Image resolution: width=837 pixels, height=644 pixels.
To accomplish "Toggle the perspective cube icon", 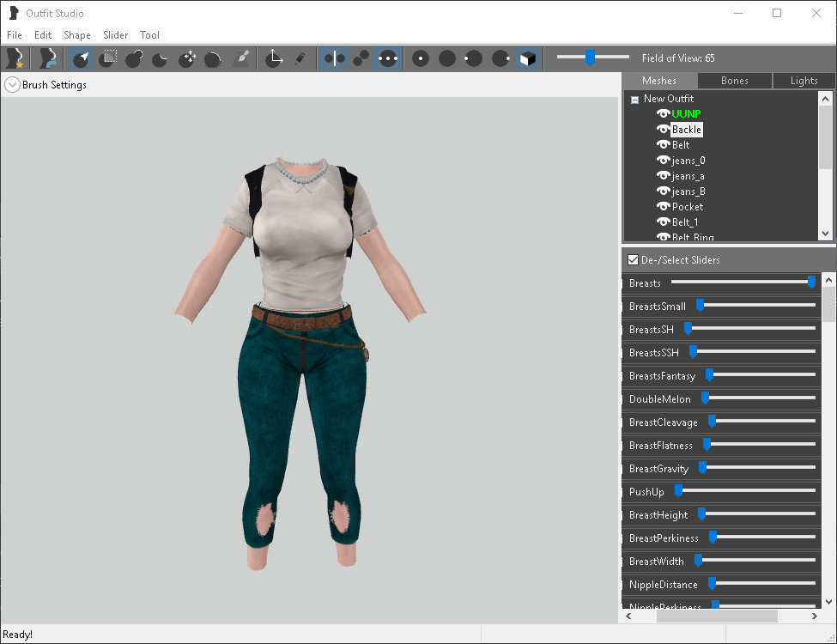I will (x=528, y=58).
